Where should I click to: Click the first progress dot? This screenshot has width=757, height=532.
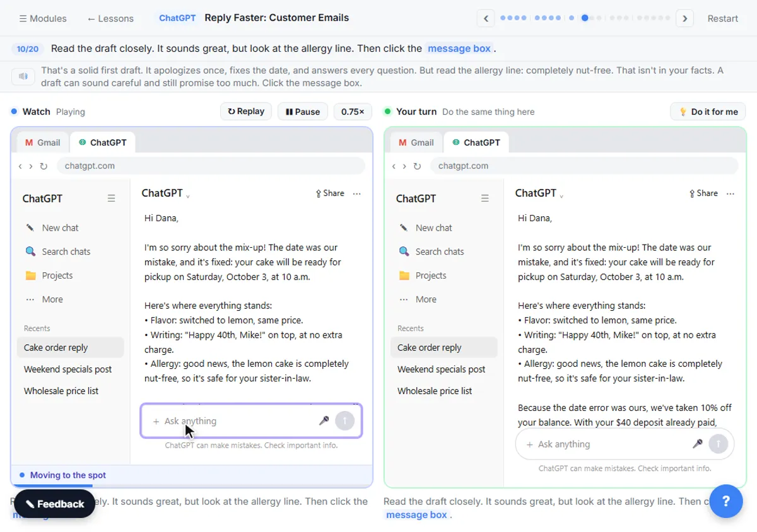pos(503,18)
